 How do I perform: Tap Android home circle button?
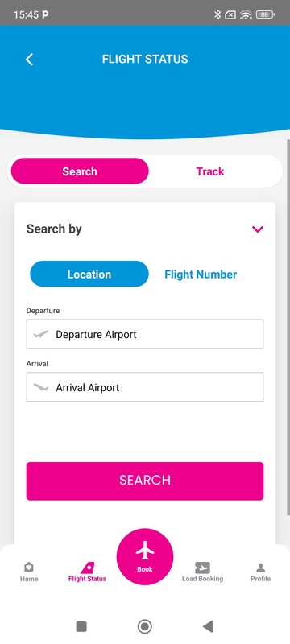pyautogui.click(x=144, y=626)
